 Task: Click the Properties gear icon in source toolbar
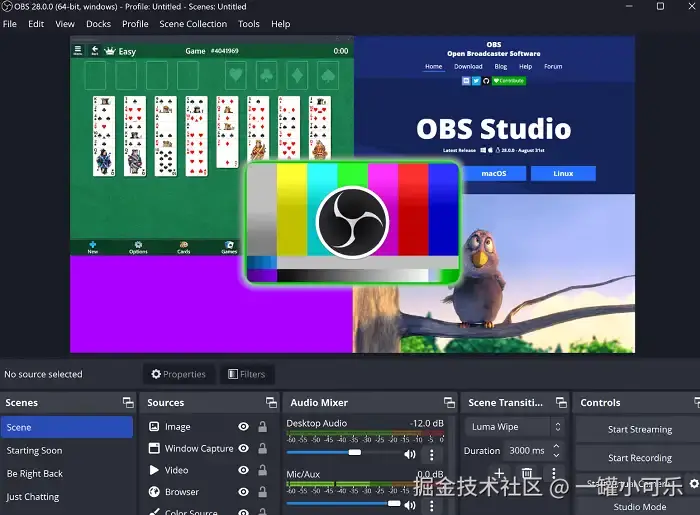pyautogui.click(x=156, y=374)
